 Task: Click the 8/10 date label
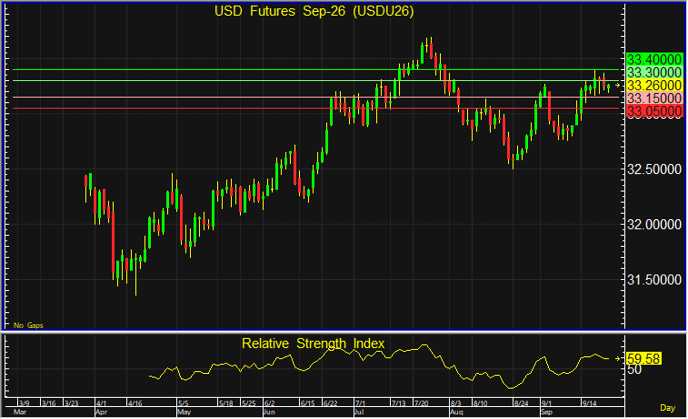click(480, 403)
